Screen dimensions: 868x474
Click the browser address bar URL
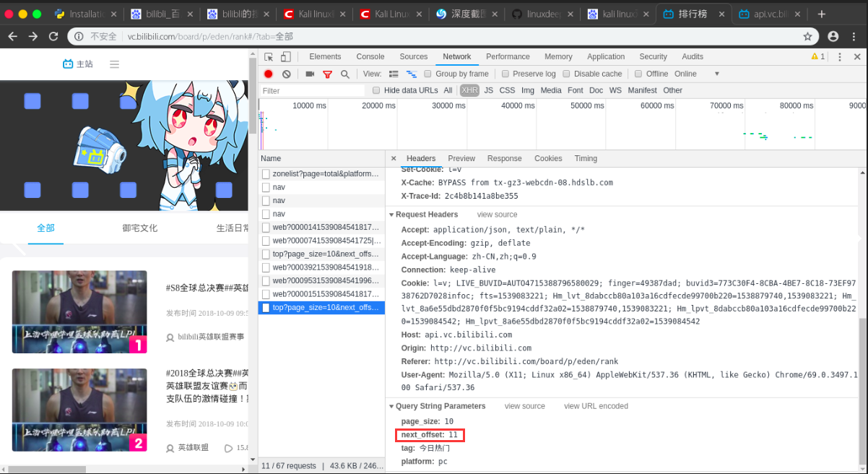211,36
